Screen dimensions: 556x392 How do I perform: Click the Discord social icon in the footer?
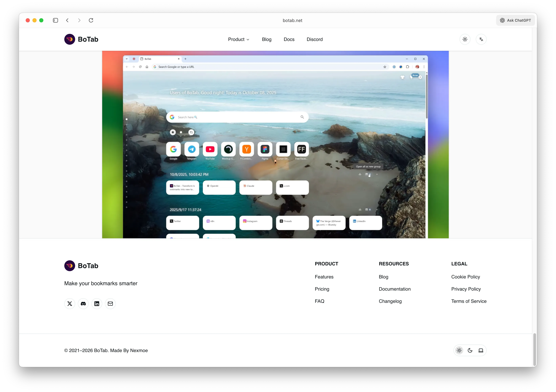(x=83, y=304)
